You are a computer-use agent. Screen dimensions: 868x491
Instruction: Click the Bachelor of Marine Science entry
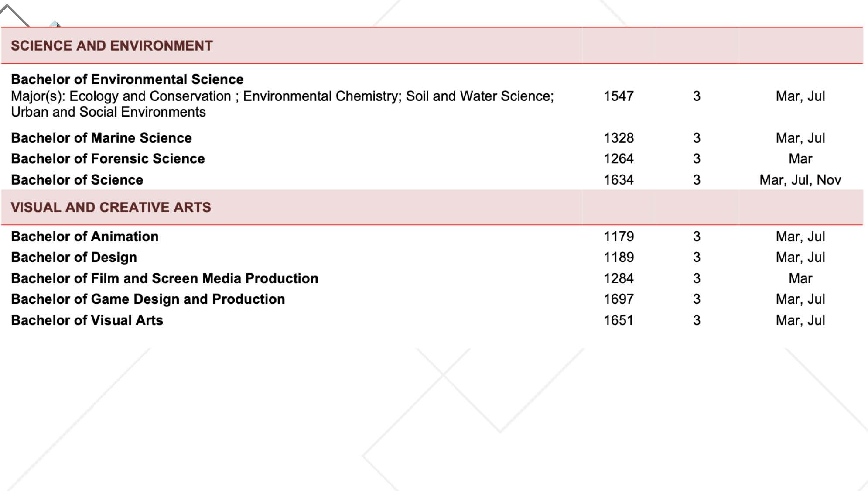[101, 138]
